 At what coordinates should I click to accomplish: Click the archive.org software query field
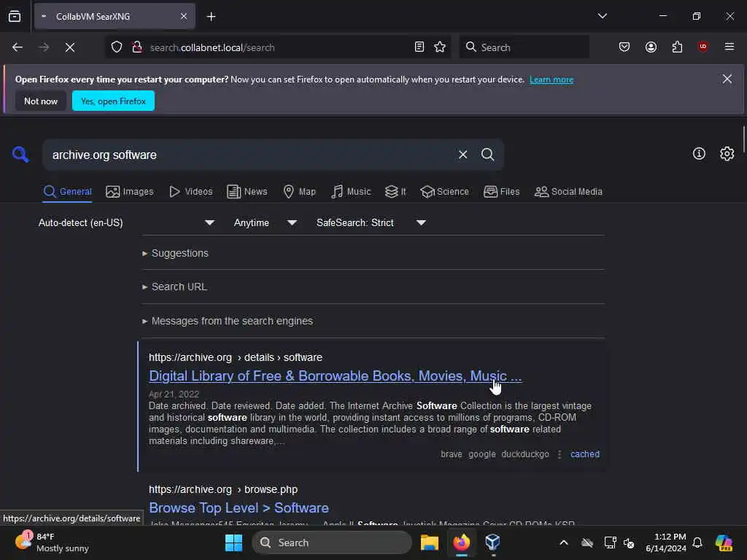(248, 155)
